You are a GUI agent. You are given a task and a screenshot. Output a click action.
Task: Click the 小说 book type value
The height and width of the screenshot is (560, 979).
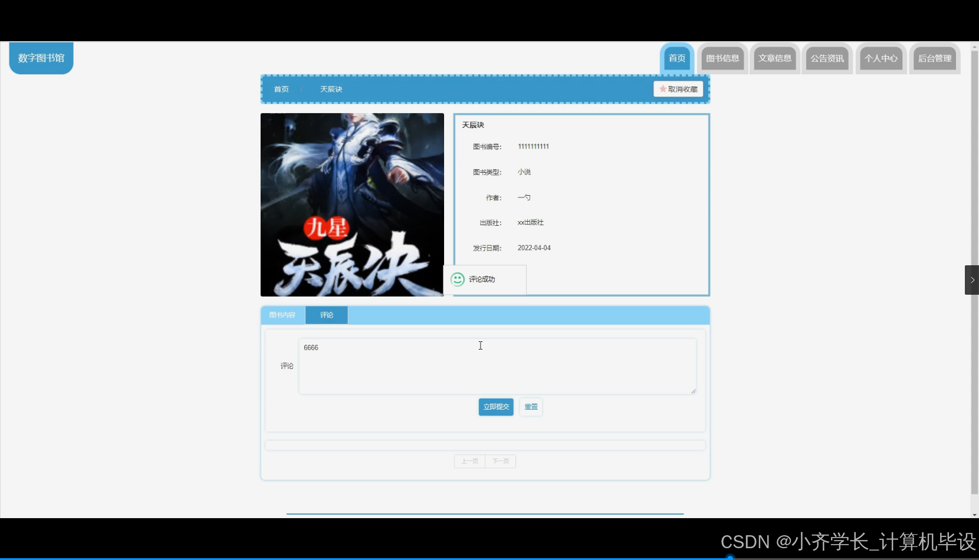tap(524, 172)
